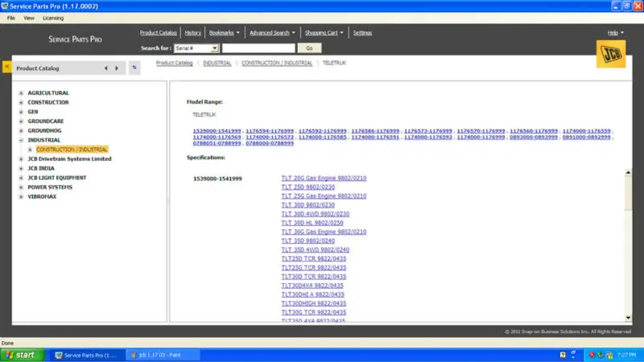This screenshot has height=362, width=644.
Task: Click Product Catalog breadcrumb link
Action: point(174,63)
